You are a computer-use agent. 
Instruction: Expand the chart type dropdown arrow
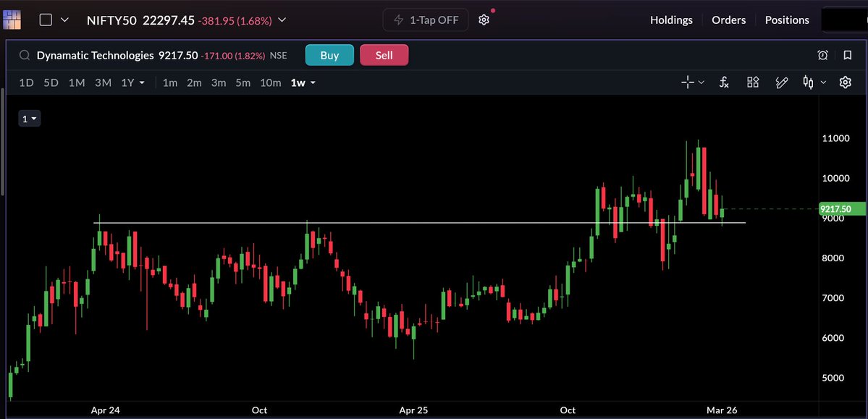(x=823, y=82)
